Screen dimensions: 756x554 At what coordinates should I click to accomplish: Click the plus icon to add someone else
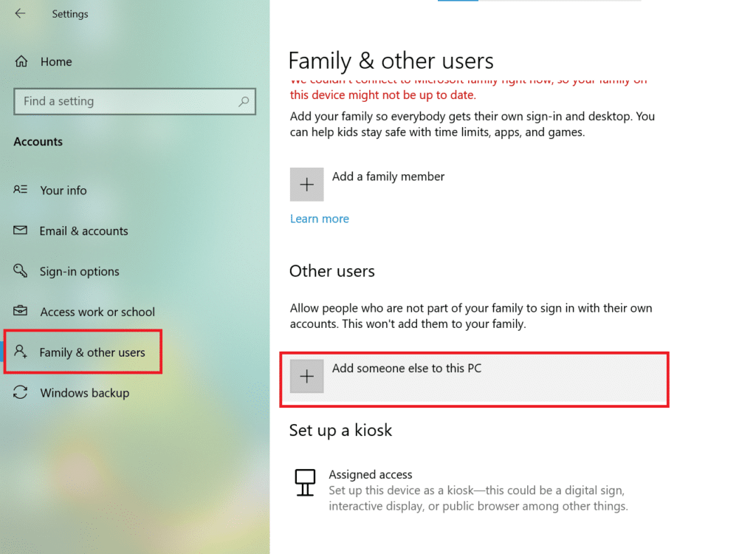(306, 376)
